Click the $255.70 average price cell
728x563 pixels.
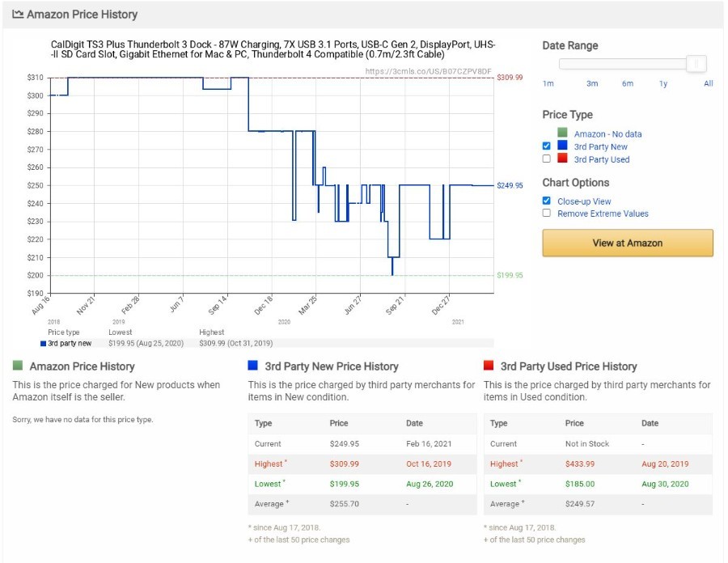point(344,504)
